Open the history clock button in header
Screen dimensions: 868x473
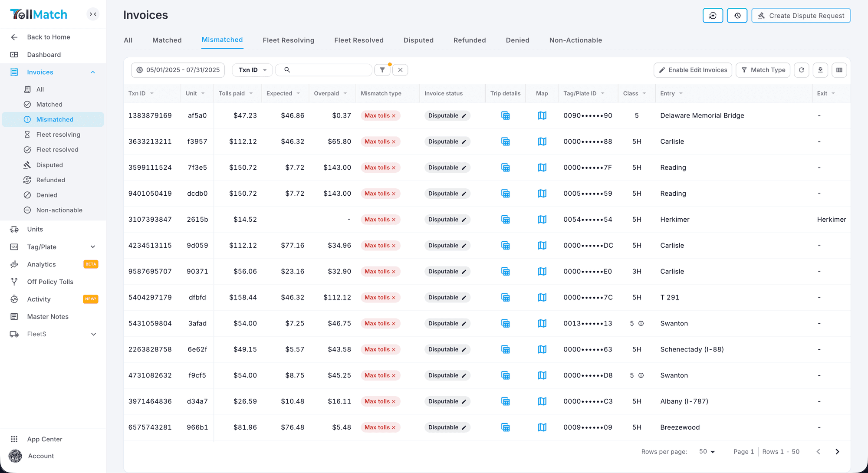coord(737,16)
